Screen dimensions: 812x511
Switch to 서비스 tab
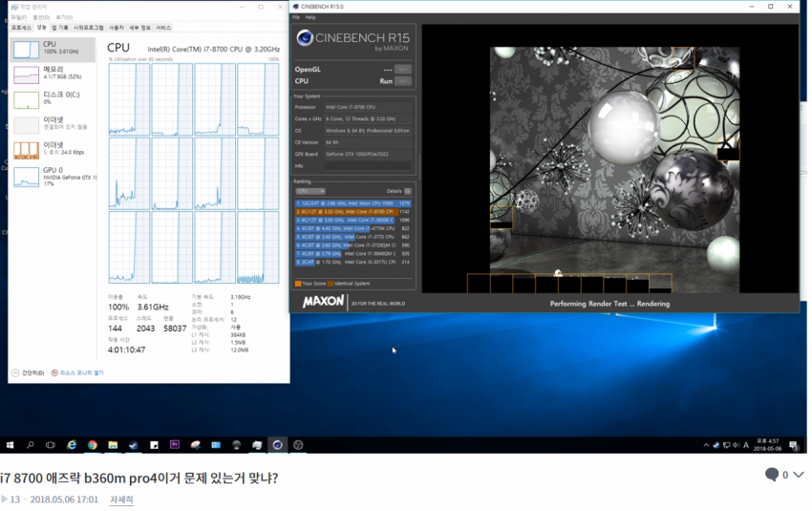pyautogui.click(x=163, y=28)
